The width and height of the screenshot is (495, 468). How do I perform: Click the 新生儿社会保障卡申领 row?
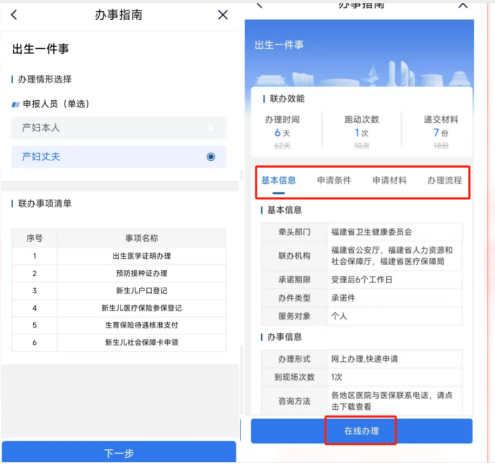click(119, 343)
